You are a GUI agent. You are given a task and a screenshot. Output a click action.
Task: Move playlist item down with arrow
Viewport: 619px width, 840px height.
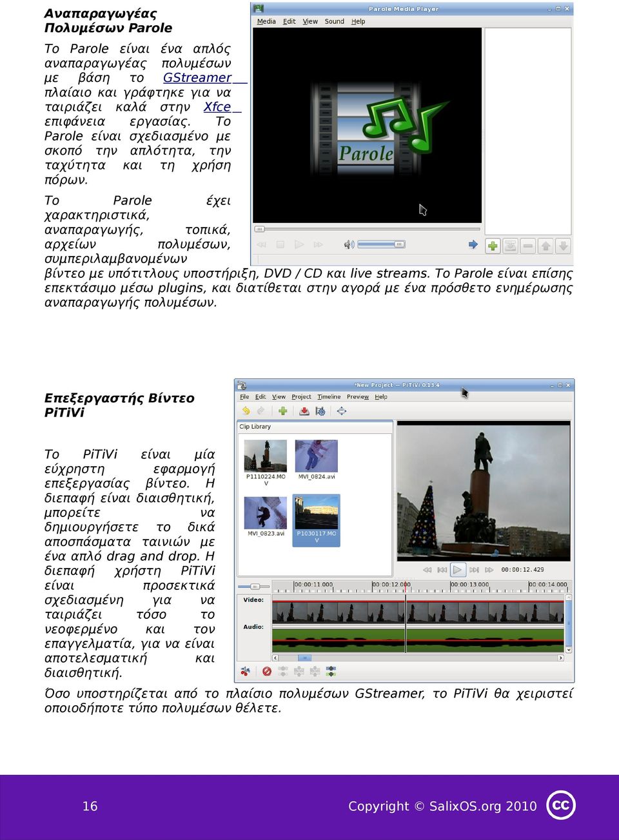pyautogui.click(x=563, y=246)
